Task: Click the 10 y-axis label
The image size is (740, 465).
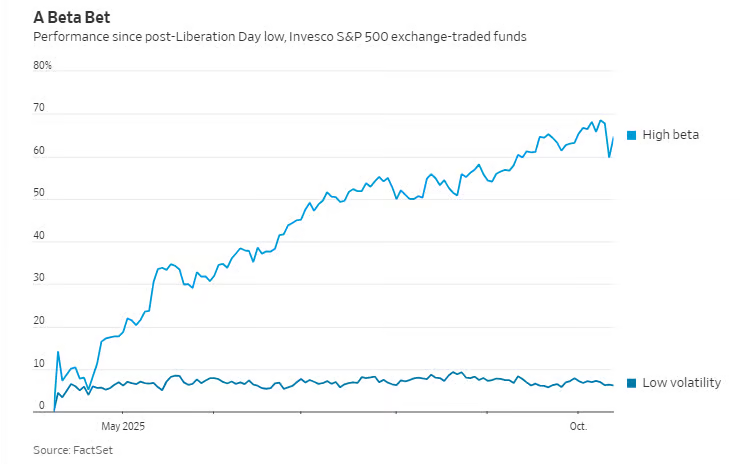Action: 39,364
